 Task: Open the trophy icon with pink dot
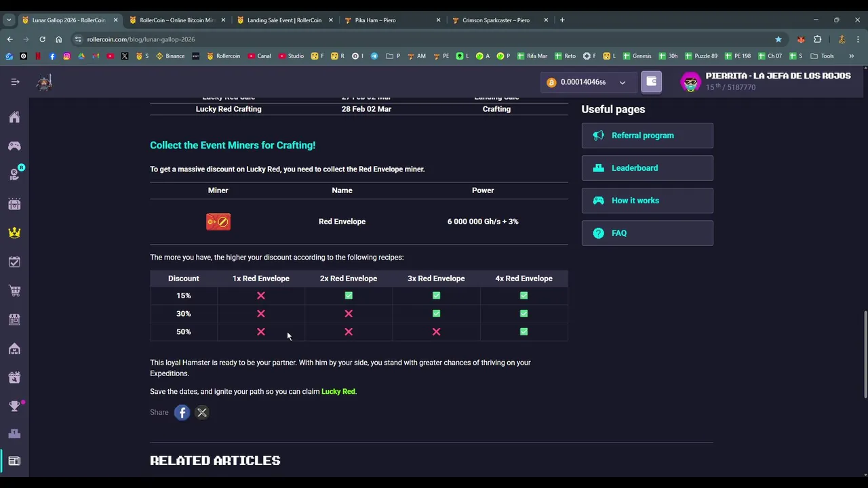pos(14,406)
